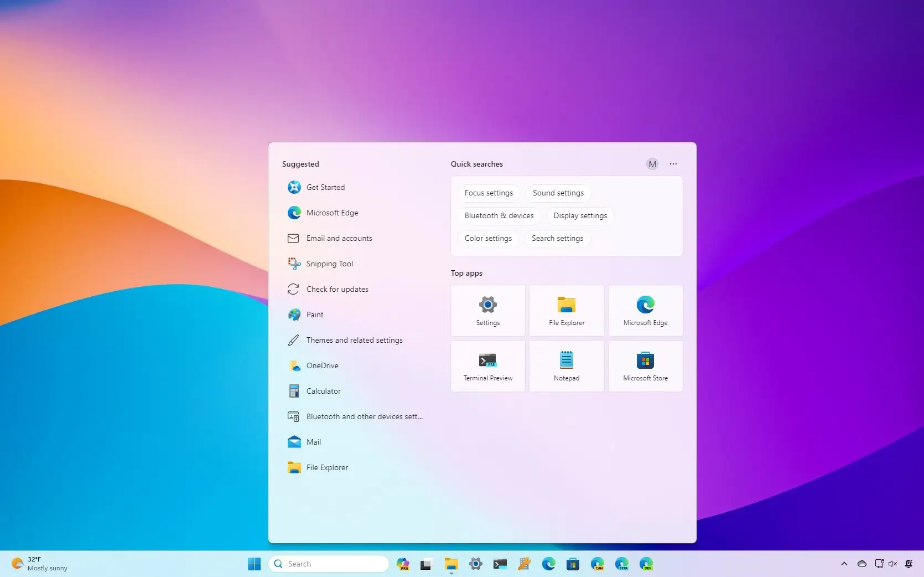The height and width of the screenshot is (577, 924).
Task: Open the three-dot more options menu
Action: 673,164
